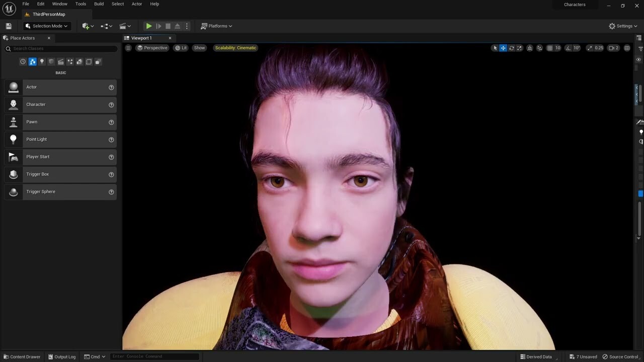Open help for the Point Light item
This screenshot has height=362, width=644.
click(x=111, y=140)
